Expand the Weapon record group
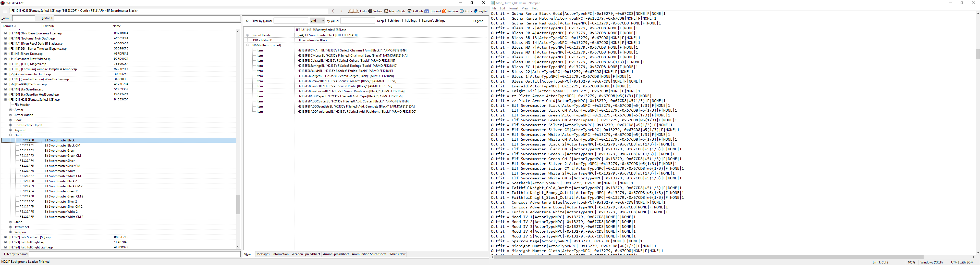980x265 pixels. click(x=11, y=232)
